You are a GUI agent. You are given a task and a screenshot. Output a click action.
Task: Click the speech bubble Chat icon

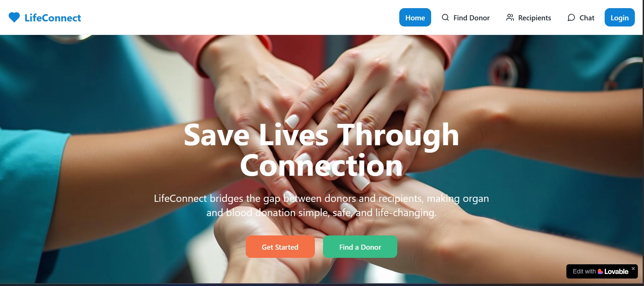tap(571, 17)
